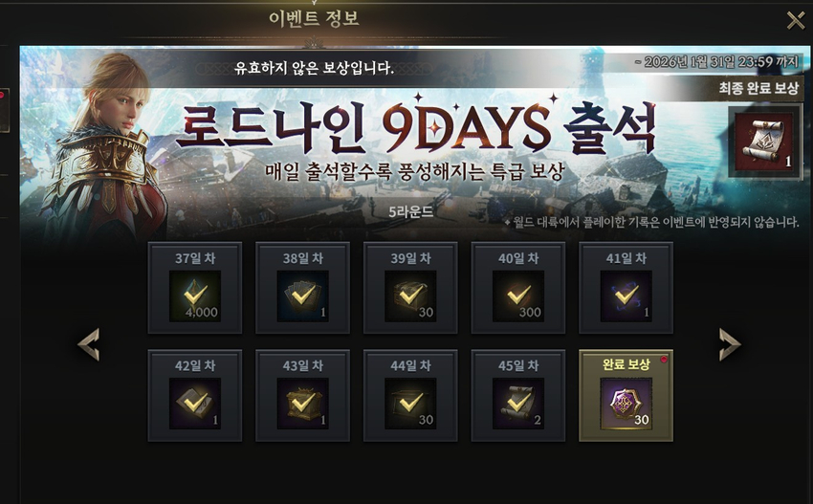Click the 5라운드 round label

[x=411, y=212]
